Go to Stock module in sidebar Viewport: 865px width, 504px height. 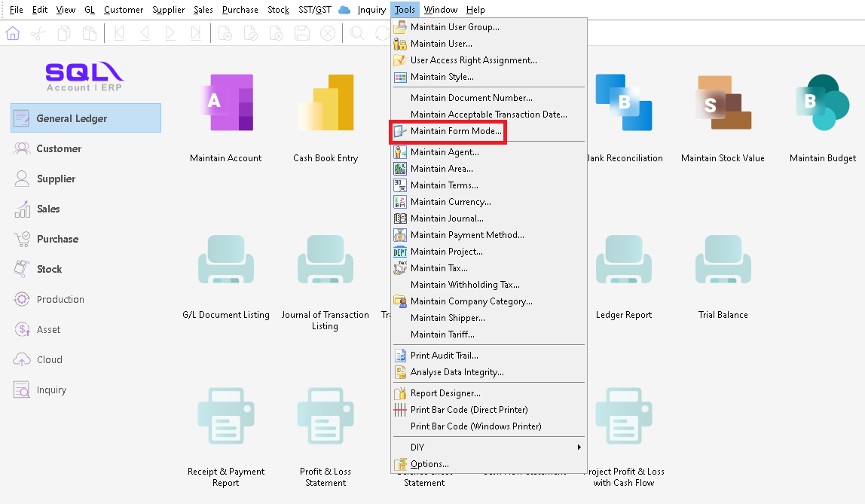tap(49, 269)
